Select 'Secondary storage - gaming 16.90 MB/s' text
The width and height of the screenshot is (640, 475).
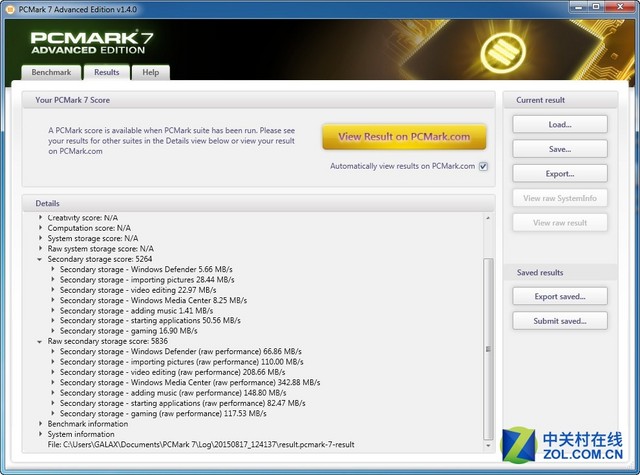129,331
